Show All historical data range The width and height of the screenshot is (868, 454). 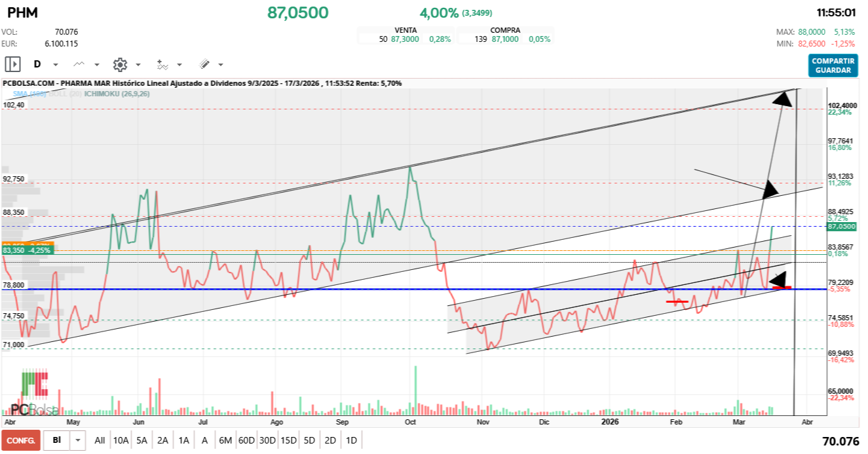(x=100, y=440)
